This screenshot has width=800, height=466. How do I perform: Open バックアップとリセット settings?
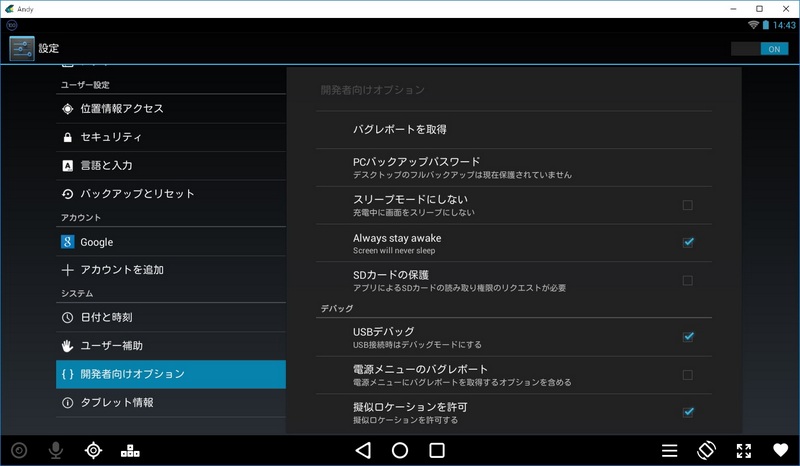[x=171, y=194]
